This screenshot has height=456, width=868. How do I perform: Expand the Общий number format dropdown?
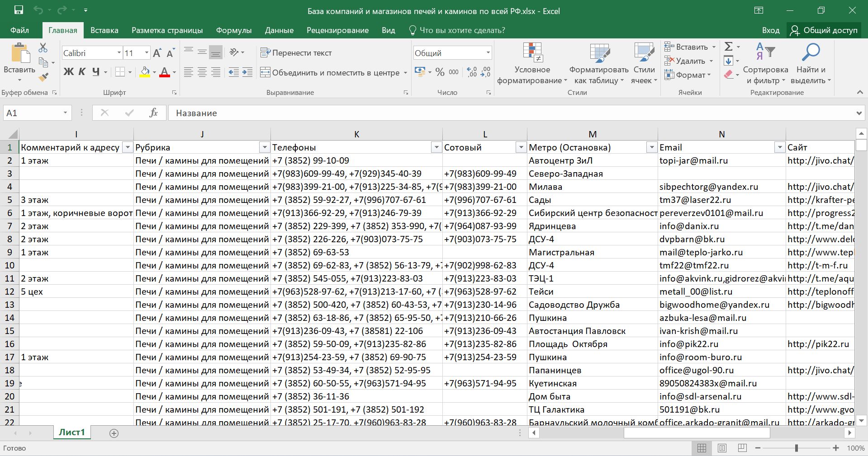(x=488, y=53)
